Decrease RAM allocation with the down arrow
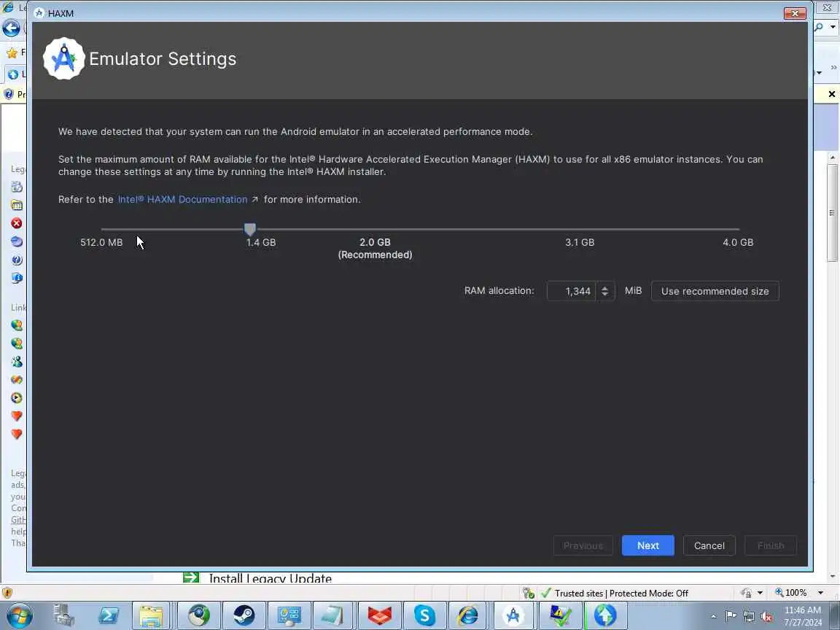This screenshot has height=630, width=840. (604, 294)
